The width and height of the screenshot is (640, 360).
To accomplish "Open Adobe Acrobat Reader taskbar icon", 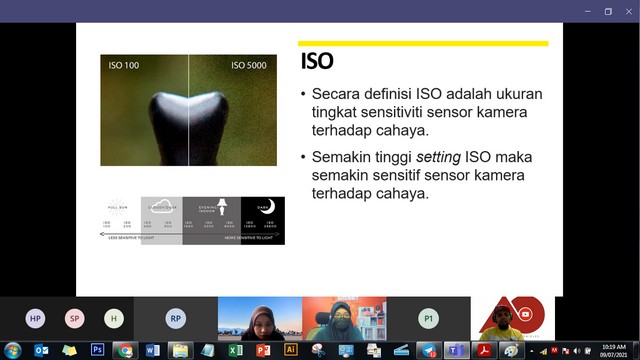I will click(x=484, y=350).
